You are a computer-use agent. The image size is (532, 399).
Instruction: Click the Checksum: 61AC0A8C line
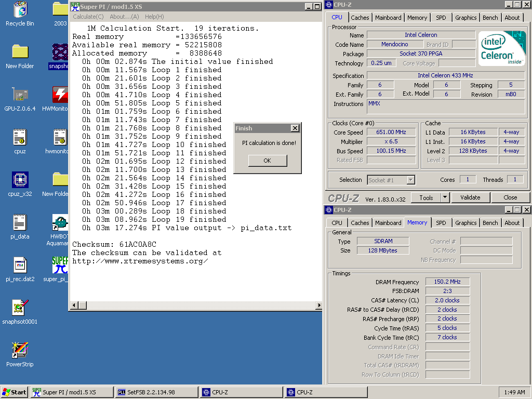(x=114, y=244)
